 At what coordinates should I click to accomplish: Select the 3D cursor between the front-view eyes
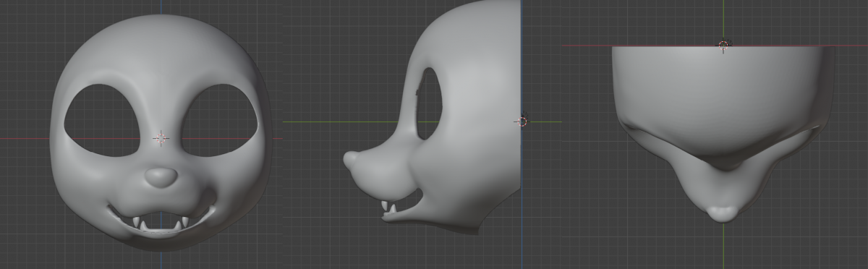(161, 137)
